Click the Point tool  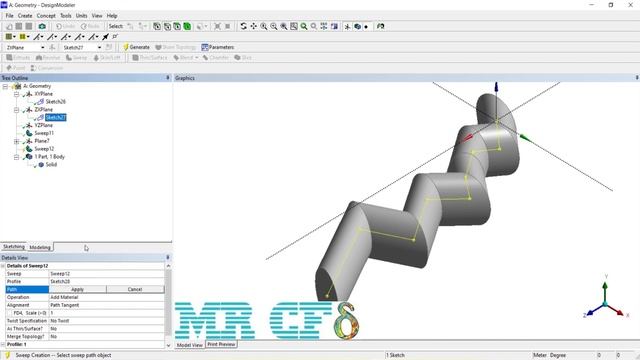pyautogui.click(x=16, y=68)
